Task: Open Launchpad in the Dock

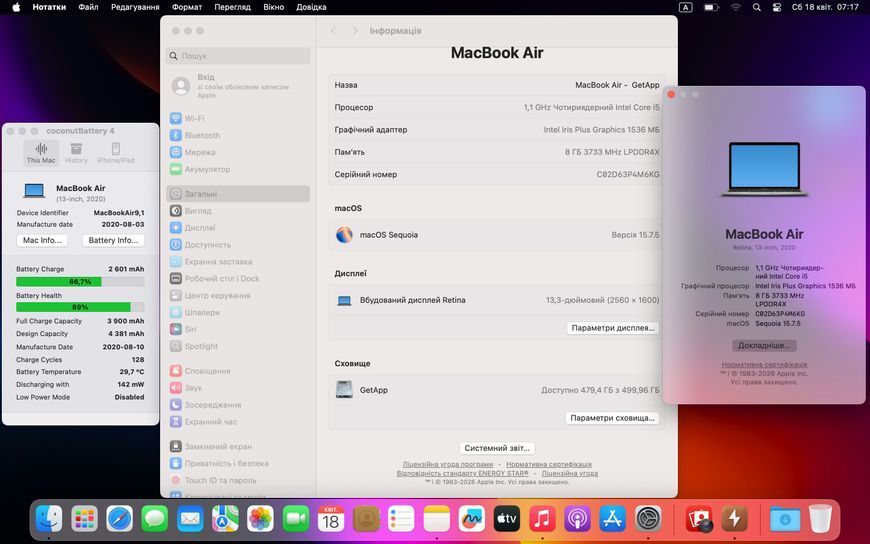Action: tap(84, 519)
